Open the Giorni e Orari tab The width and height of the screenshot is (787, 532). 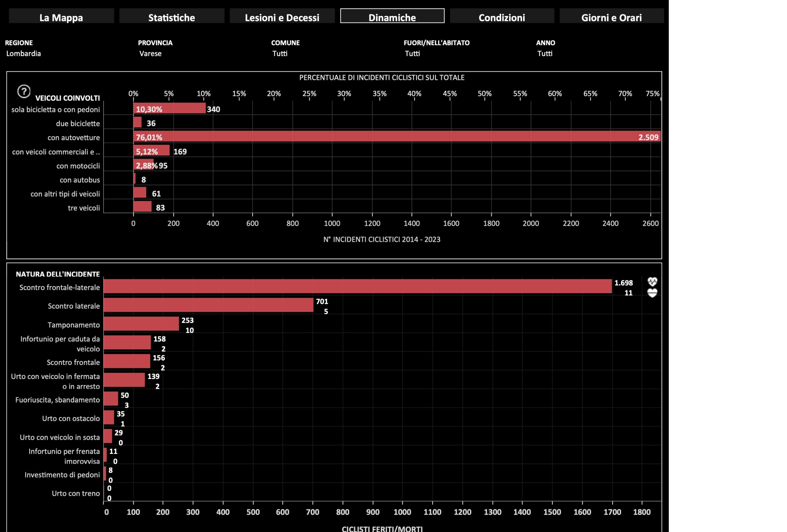pyautogui.click(x=611, y=16)
